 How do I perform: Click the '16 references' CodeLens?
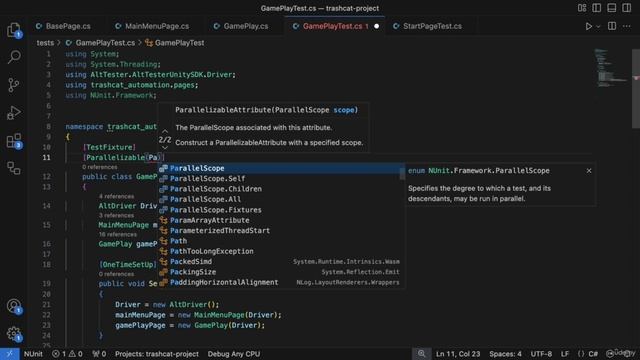(x=118, y=234)
